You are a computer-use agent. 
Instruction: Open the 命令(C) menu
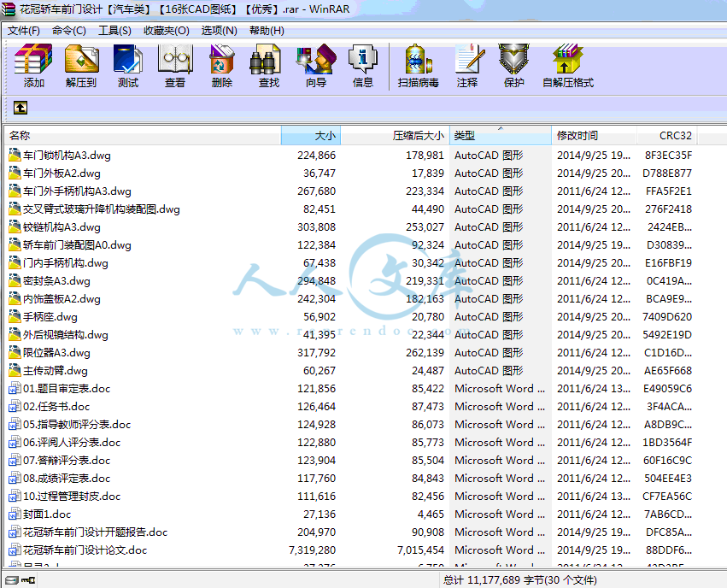(69, 31)
